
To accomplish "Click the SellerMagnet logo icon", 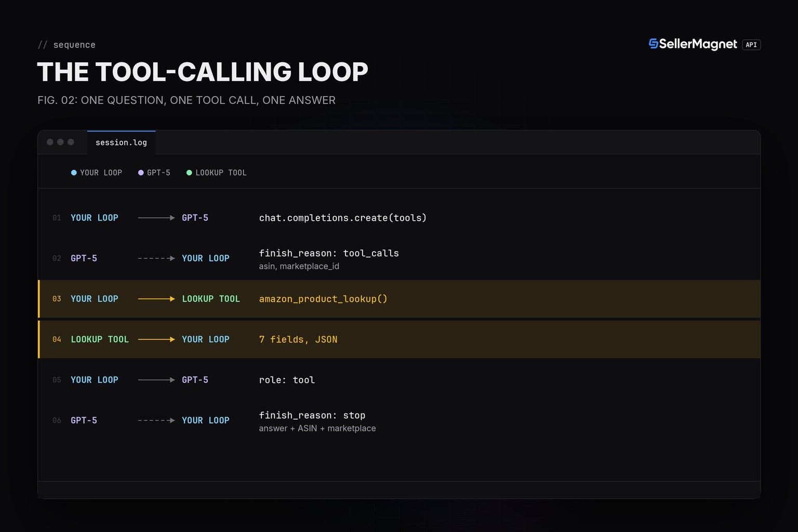I will (653, 44).
